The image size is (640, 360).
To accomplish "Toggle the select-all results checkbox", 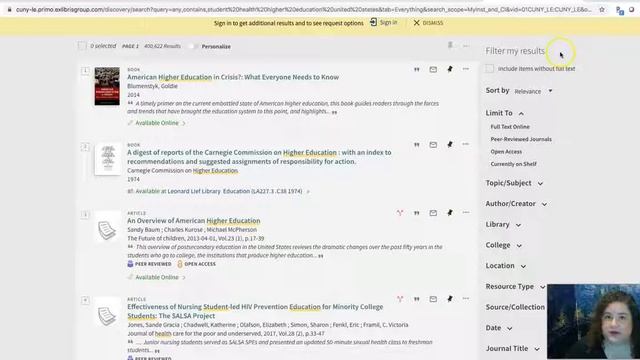I will point(82,46).
